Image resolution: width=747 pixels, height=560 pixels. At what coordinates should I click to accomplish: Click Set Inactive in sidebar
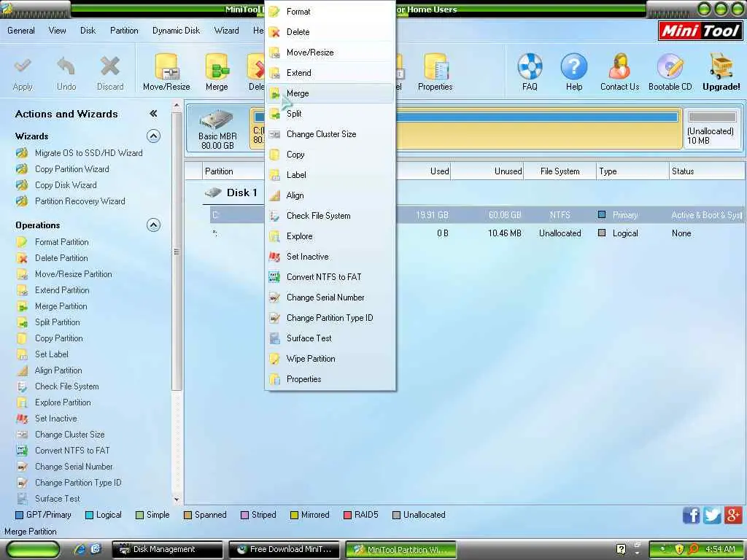[x=55, y=419]
